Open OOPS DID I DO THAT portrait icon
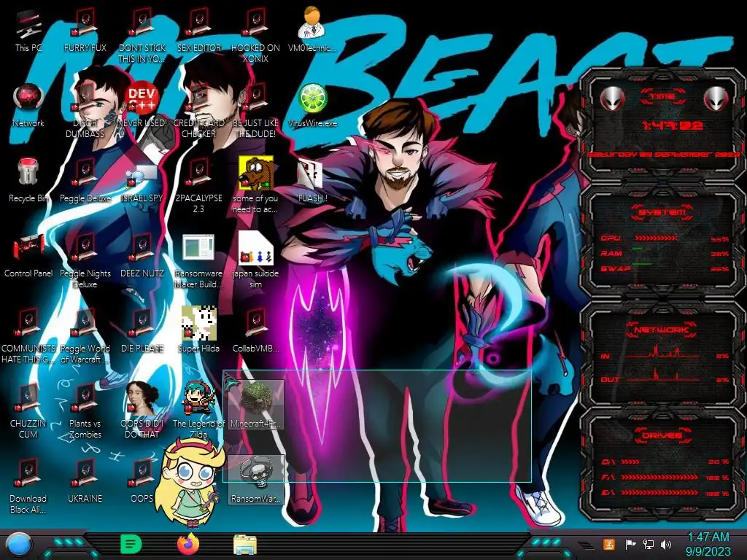Viewport: 747px width, 560px height. pos(142,411)
